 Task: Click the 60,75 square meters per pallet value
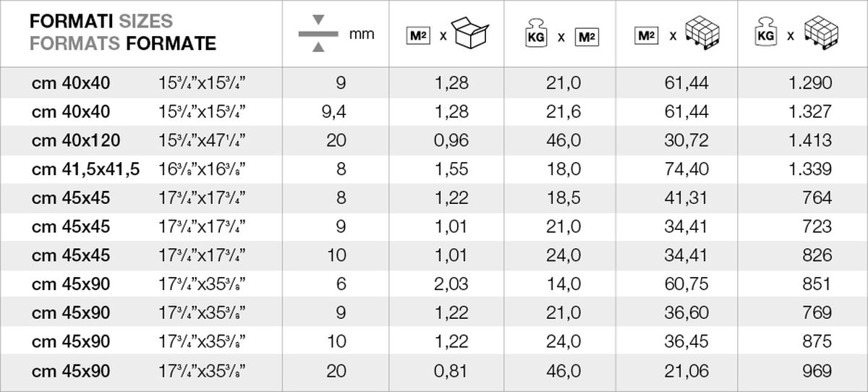pyautogui.click(x=686, y=284)
